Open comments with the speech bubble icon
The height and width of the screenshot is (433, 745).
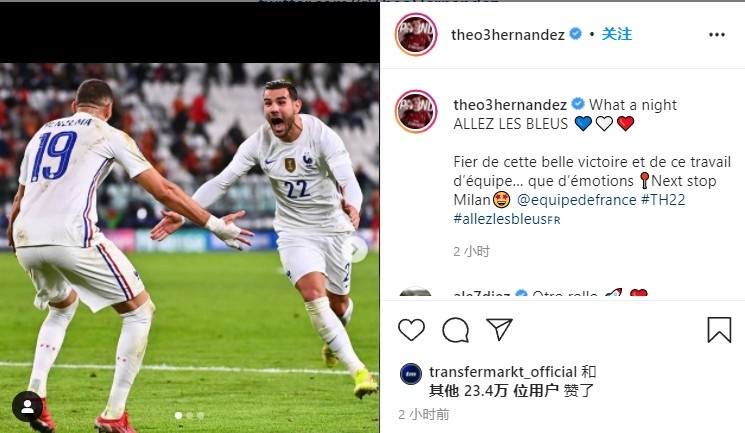click(x=455, y=330)
